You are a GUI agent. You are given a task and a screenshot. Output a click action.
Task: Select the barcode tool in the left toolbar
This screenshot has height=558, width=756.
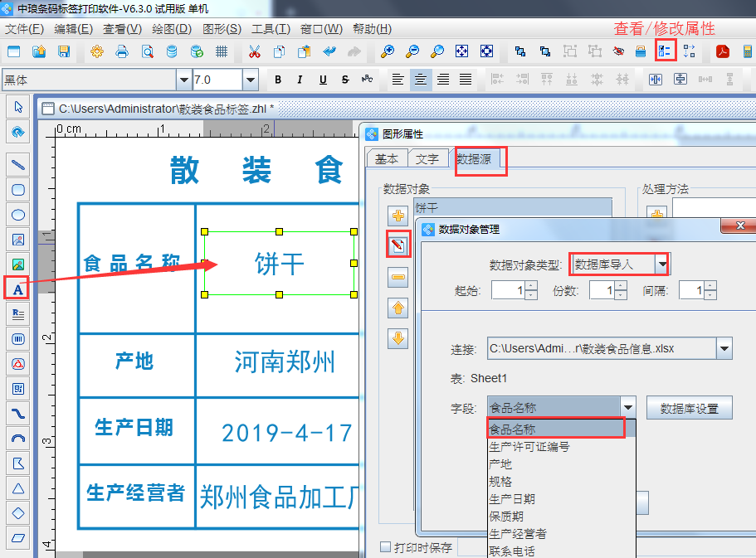[17, 338]
